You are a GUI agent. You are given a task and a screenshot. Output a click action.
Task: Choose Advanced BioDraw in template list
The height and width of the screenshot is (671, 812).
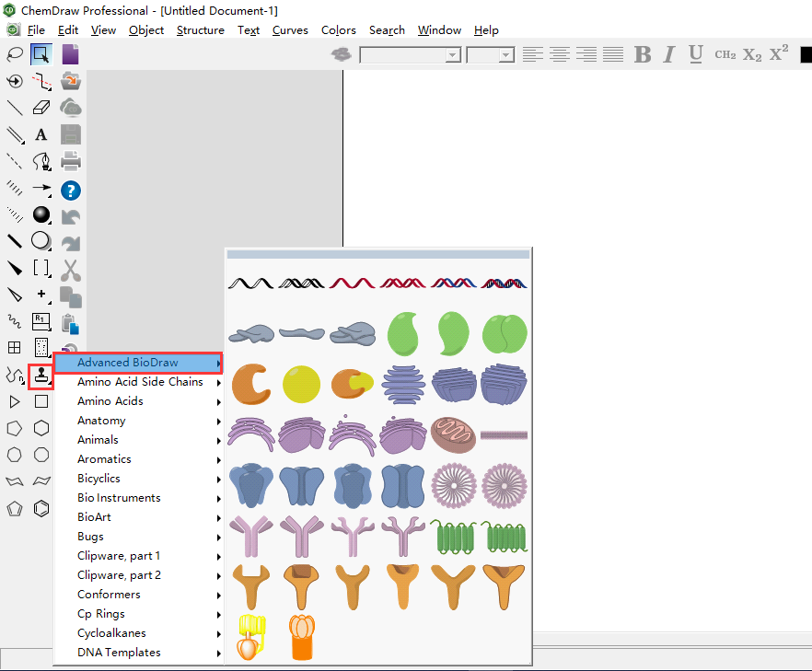[139, 363]
